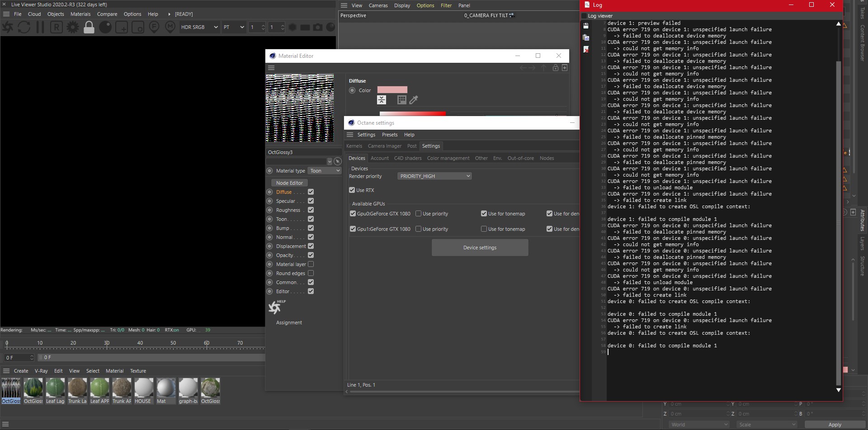Send scene with the Octane logo button

tap(8, 27)
